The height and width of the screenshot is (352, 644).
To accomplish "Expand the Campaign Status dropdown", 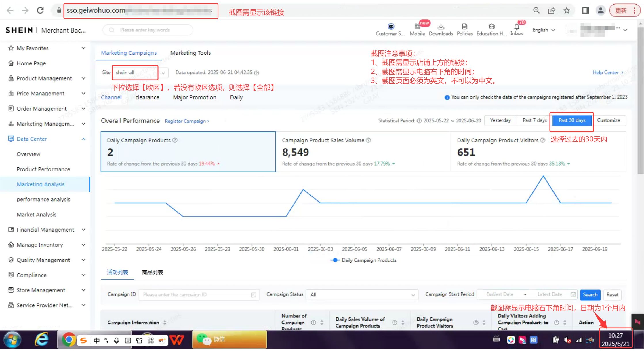I will tap(362, 295).
